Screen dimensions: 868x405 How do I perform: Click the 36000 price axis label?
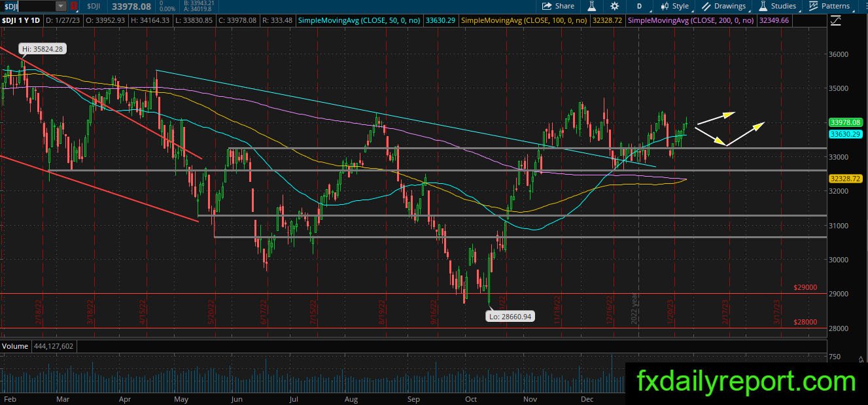[x=839, y=54]
